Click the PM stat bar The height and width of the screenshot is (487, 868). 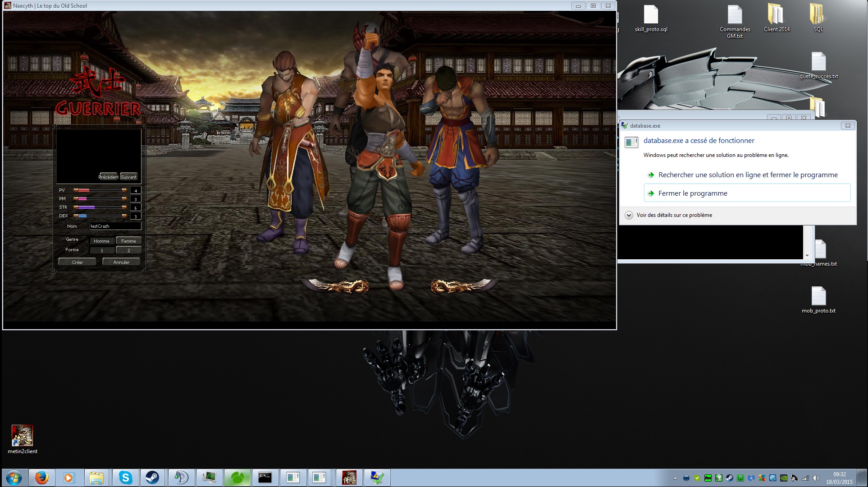click(100, 199)
